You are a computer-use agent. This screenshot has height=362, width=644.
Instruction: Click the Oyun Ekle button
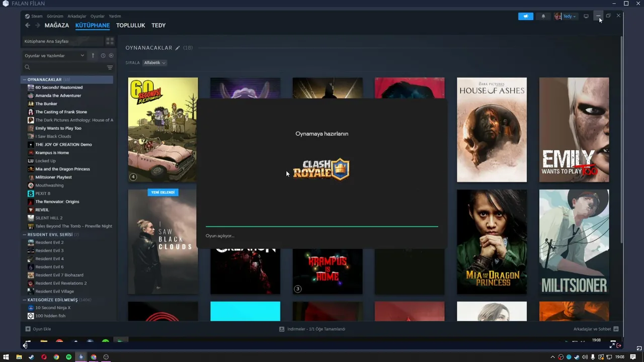click(x=39, y=329)
